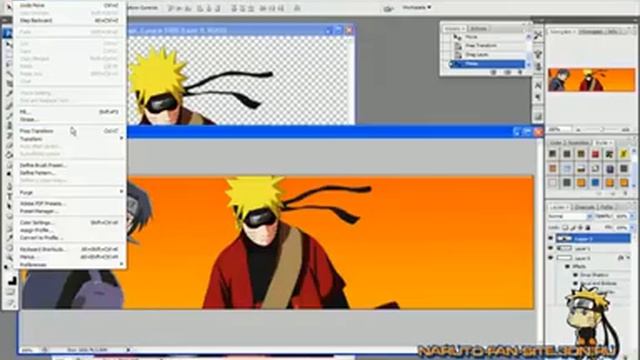This screenshot has width=640, height=360.
Task: Open Preset Manager... from the menu
Action: (69, 211)
